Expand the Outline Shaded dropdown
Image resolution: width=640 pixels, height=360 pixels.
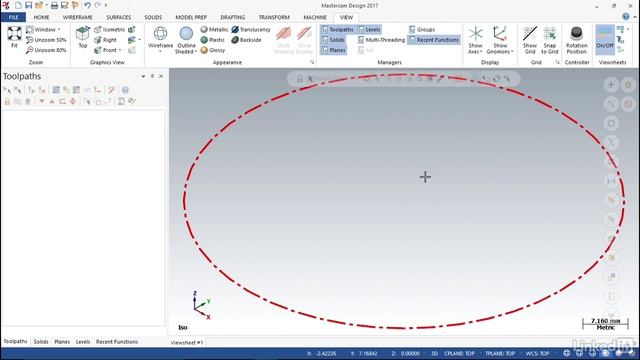coord(196,52)
